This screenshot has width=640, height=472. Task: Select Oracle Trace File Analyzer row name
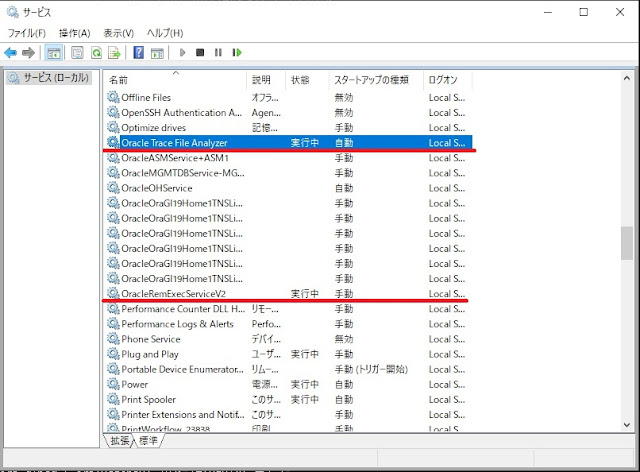click(x=174, y=143)
